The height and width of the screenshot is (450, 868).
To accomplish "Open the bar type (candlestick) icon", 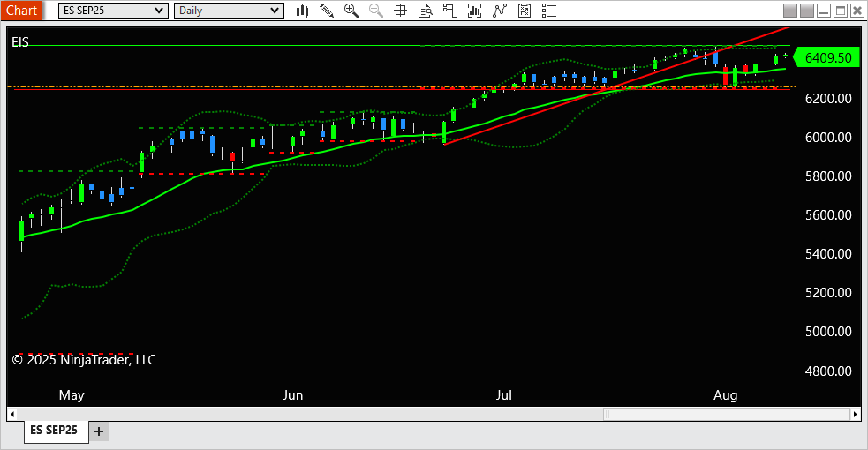I will (x=302, y=11).
